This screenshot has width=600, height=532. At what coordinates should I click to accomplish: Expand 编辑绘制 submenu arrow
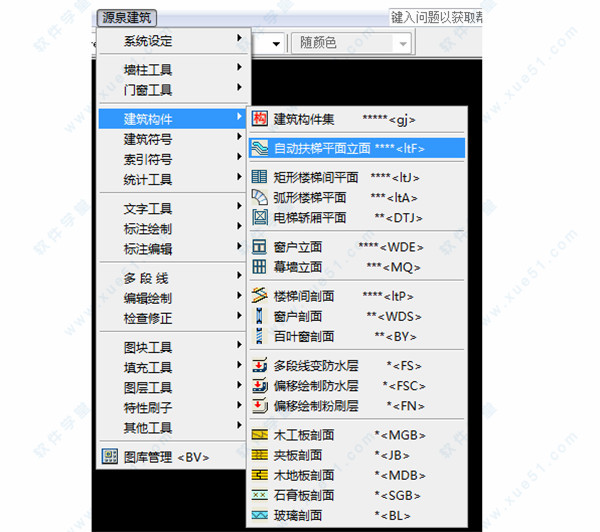coord(239,295)
